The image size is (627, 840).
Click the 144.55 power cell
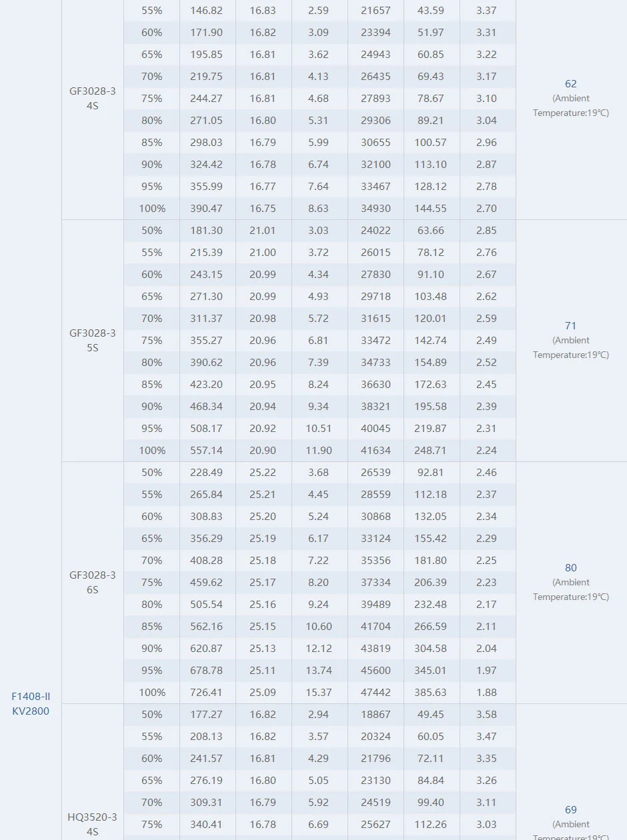[431, 209]
